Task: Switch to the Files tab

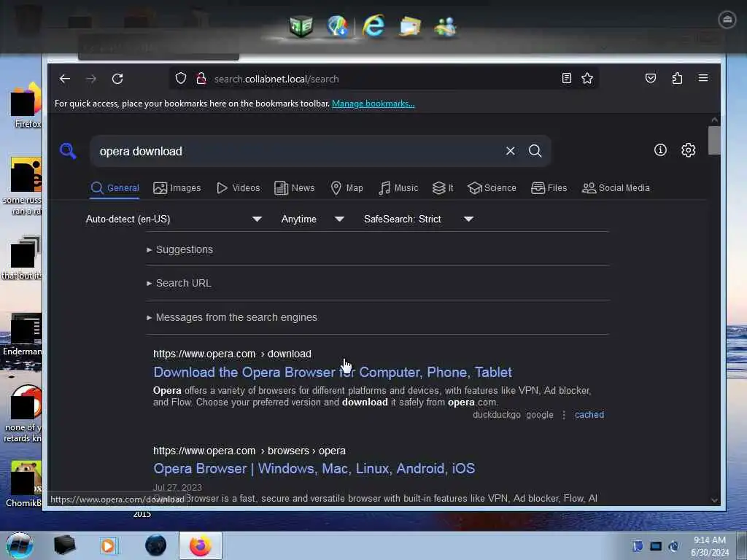Action: tap(549, 187)
